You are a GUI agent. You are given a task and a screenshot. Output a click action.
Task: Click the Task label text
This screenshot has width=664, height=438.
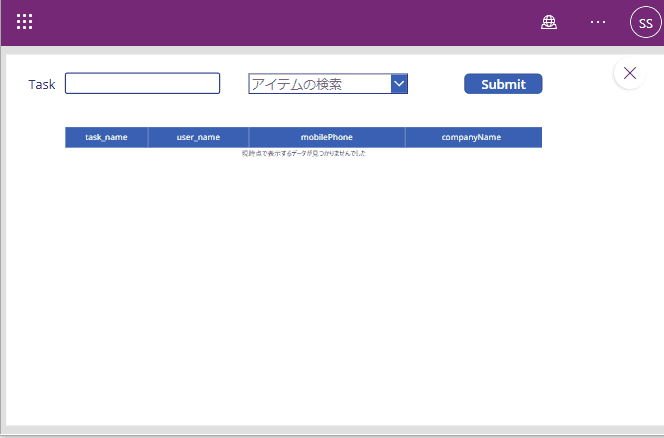(x=42, y=85)
